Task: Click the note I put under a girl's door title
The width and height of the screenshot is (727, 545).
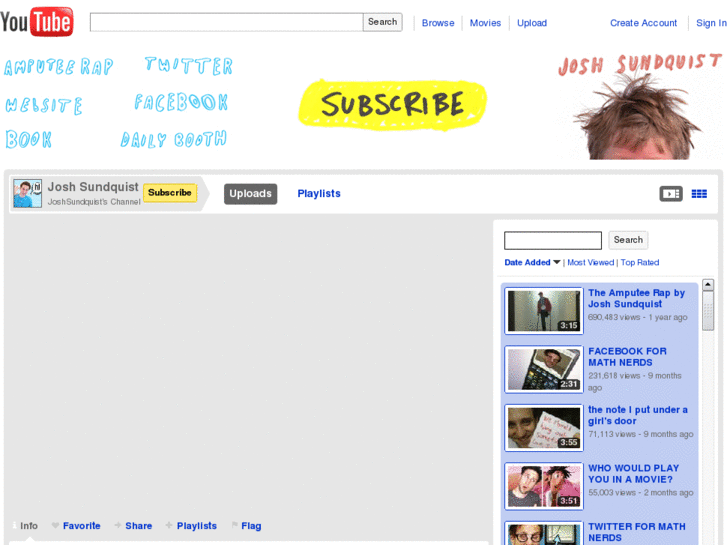Action: click(638, 415)
